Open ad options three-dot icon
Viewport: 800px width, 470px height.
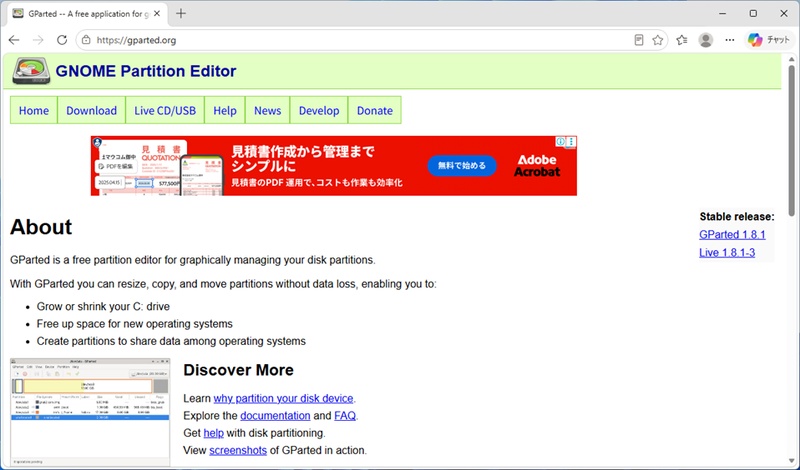pos(571,141)
